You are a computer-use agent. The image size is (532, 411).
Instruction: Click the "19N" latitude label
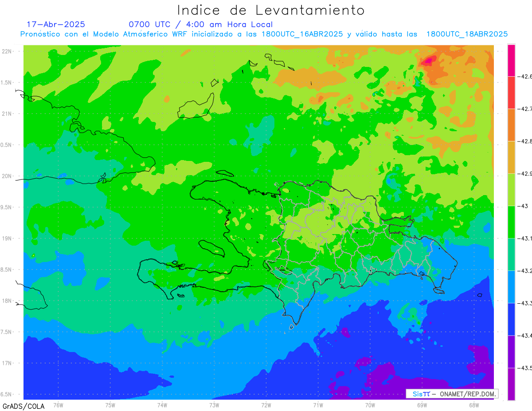coord(7,239)
